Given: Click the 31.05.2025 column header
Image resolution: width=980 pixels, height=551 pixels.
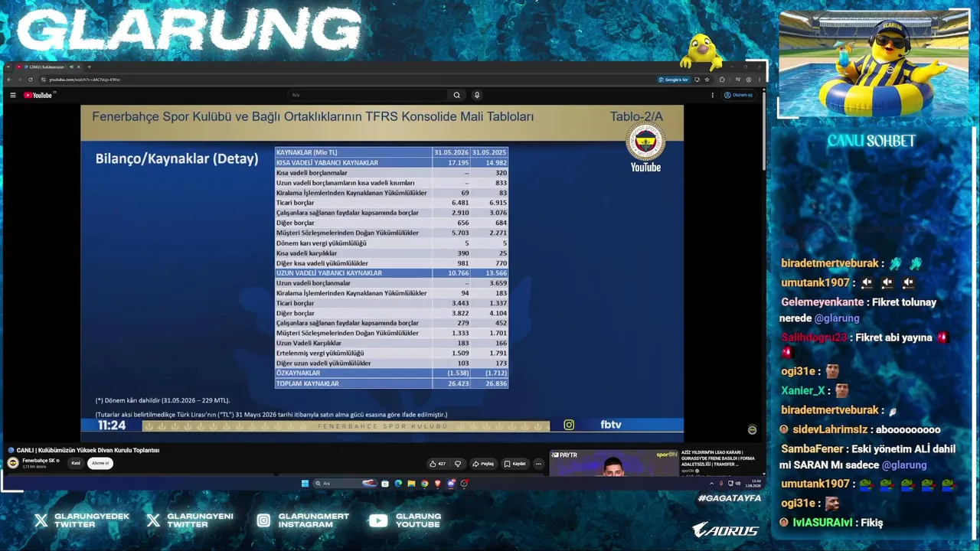Looking at the screenshot, I should click(490, 152).
